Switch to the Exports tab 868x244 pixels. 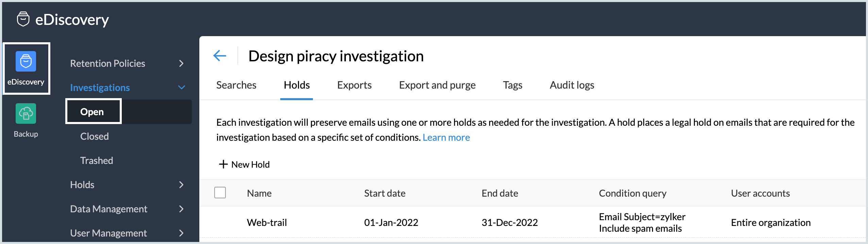pos(354,85)
